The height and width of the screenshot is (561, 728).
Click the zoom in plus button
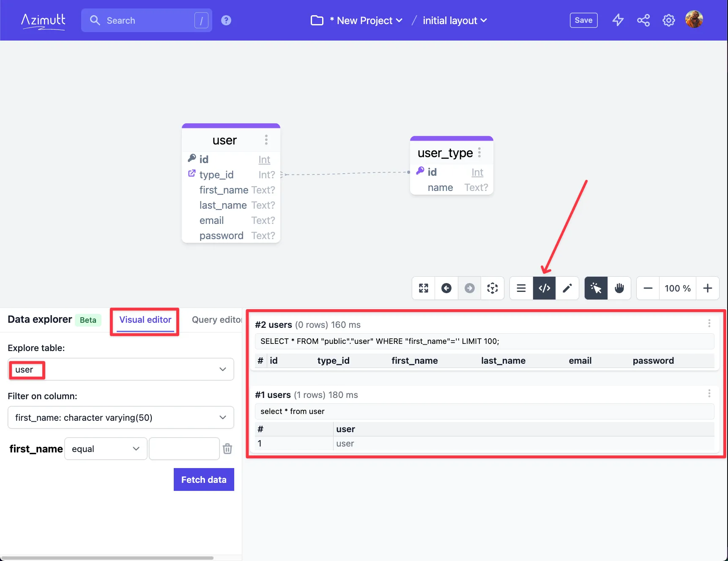pos(708,288)
